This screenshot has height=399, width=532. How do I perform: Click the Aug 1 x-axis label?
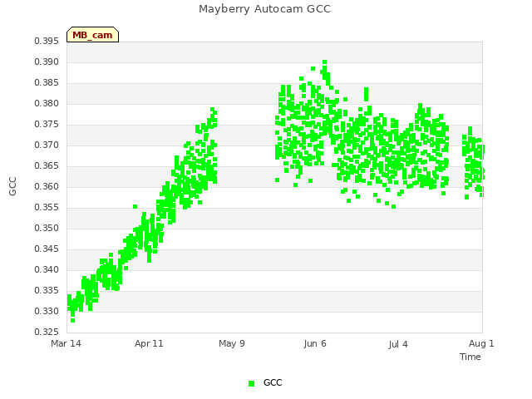click(481, 343)
